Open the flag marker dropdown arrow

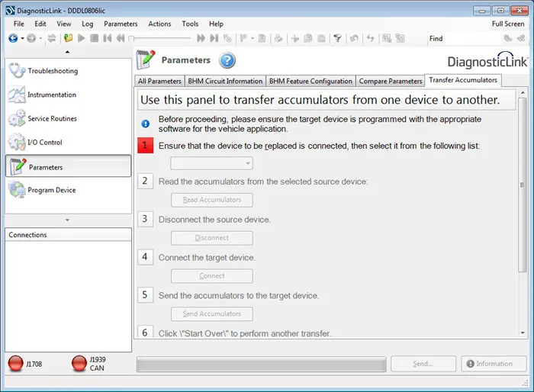(253, 38)
